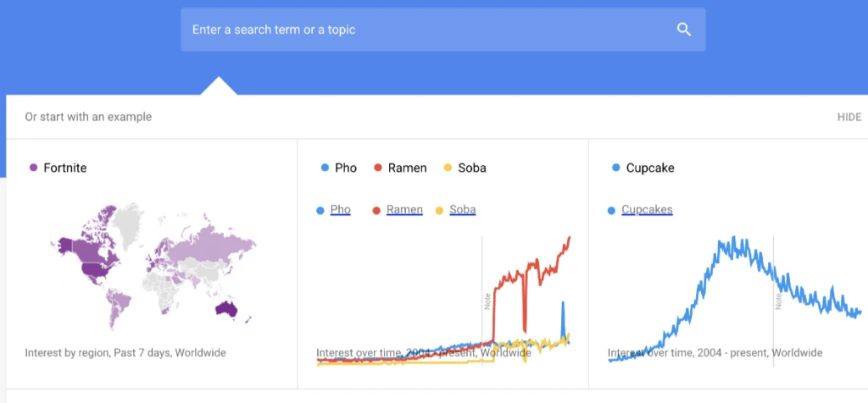Click the purple Fortnite color dot
868x403 pixels.
click(34, 168)
